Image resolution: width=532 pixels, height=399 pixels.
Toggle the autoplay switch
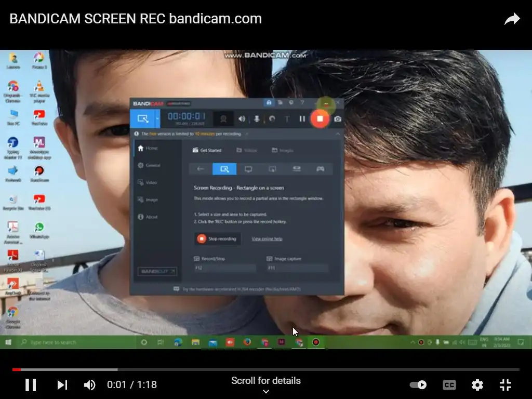418,385
